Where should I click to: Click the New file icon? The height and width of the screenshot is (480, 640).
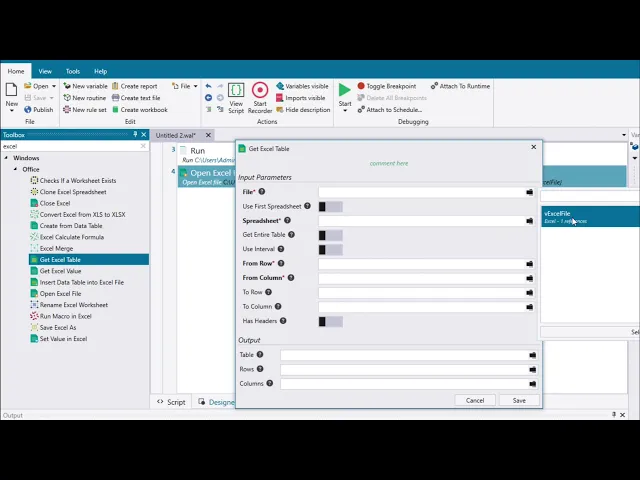pyautogui.click(x=11, y=90)
